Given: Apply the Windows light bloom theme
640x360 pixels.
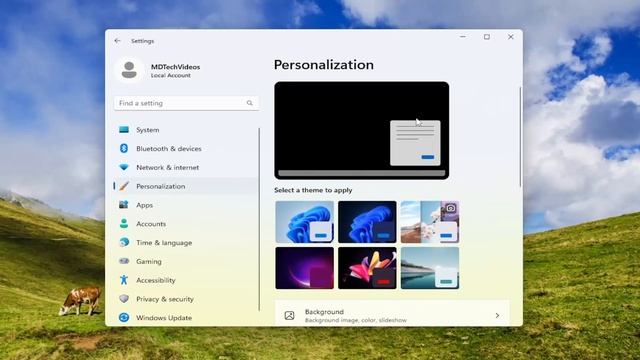Looking at the screenshot, I should tap(304, 222).
